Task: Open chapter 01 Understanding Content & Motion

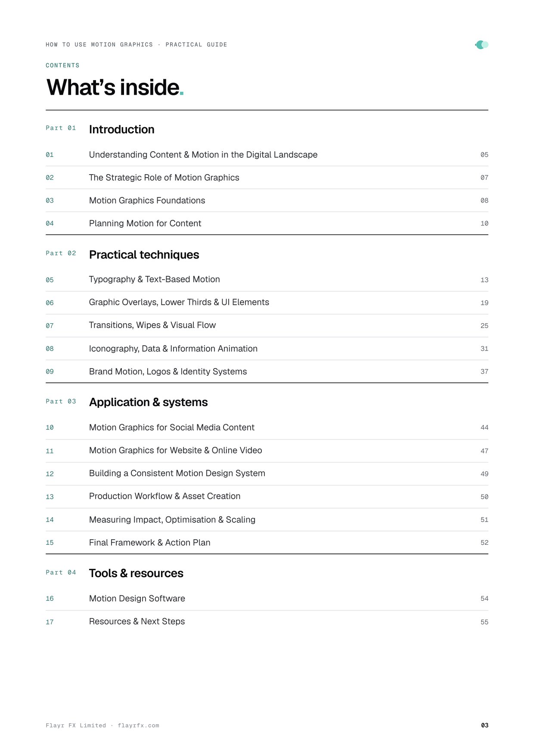Action: [267, 155]
